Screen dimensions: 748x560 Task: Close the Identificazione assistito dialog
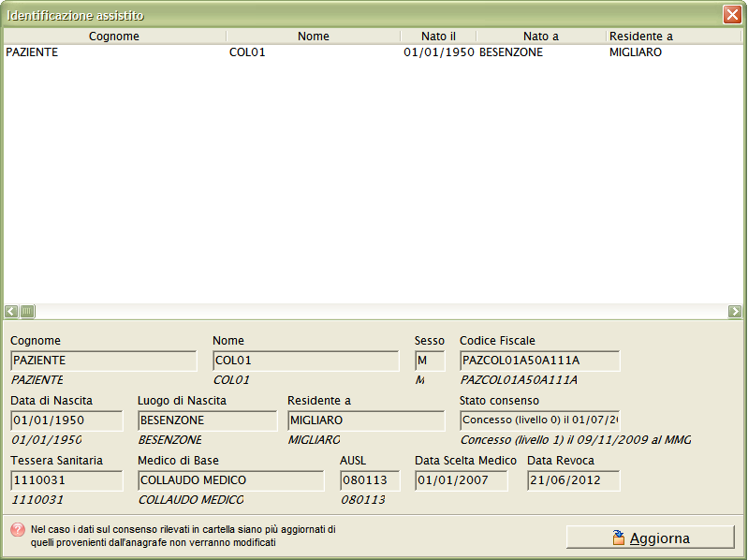(732, 15)
